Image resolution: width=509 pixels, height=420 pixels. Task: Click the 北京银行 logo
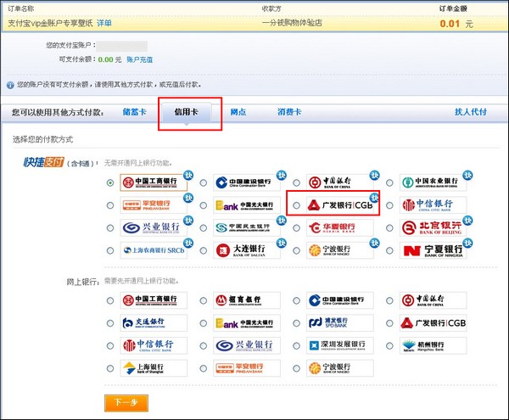[433, 228]
